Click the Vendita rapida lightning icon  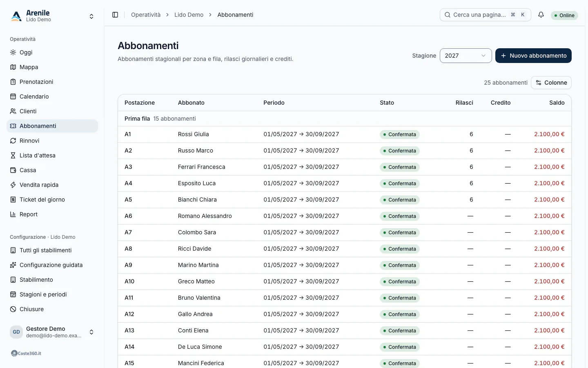click(13, 185)
